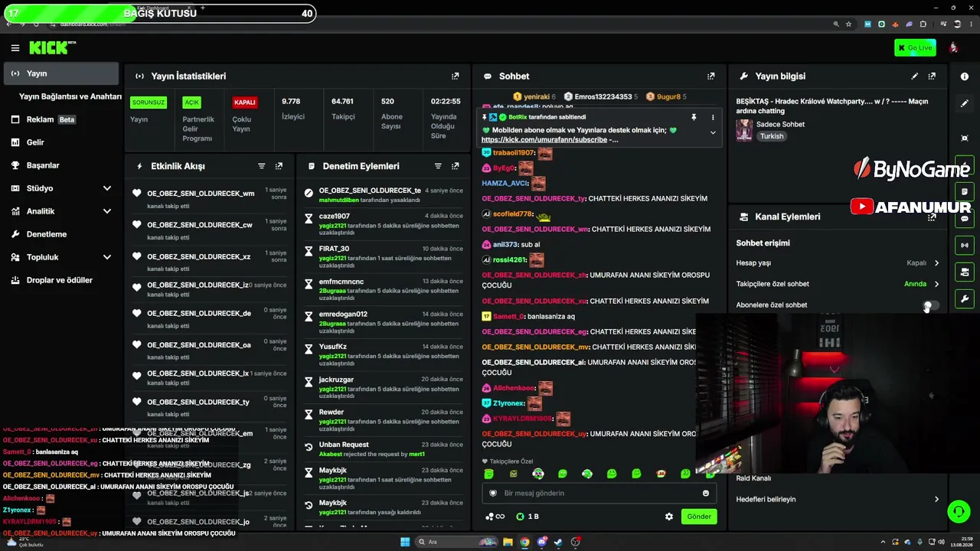Click the KAPALI Çoklu Yayın badge
980x551 pixels.
[x=244, y=103]
